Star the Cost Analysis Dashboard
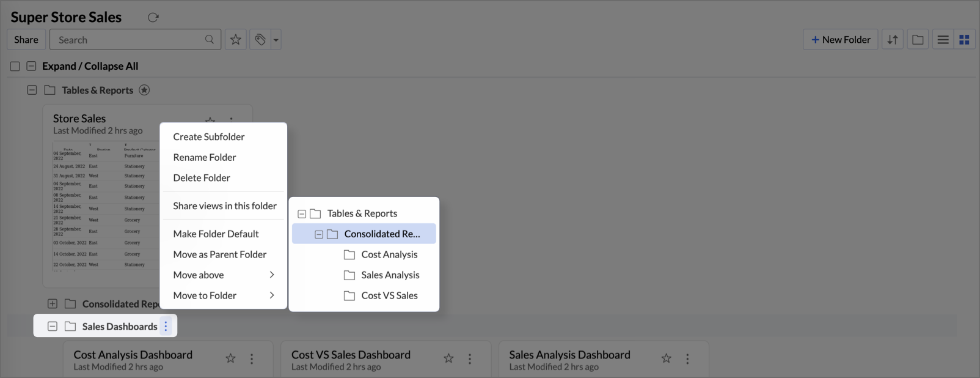 [230, 358]
